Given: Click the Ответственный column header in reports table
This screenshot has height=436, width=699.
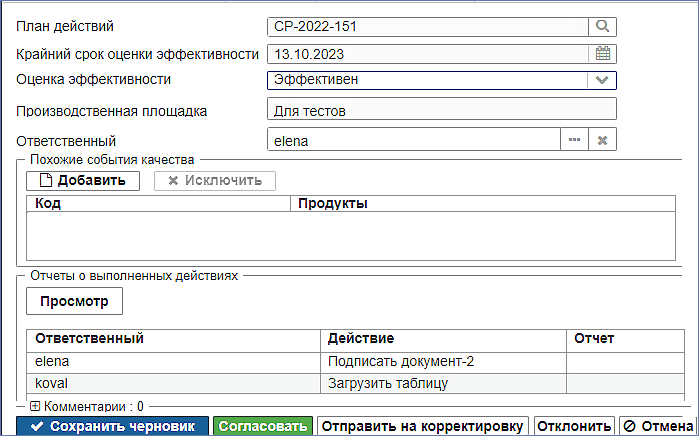Looking at the screenshot, I should click(x=173, y=339).
